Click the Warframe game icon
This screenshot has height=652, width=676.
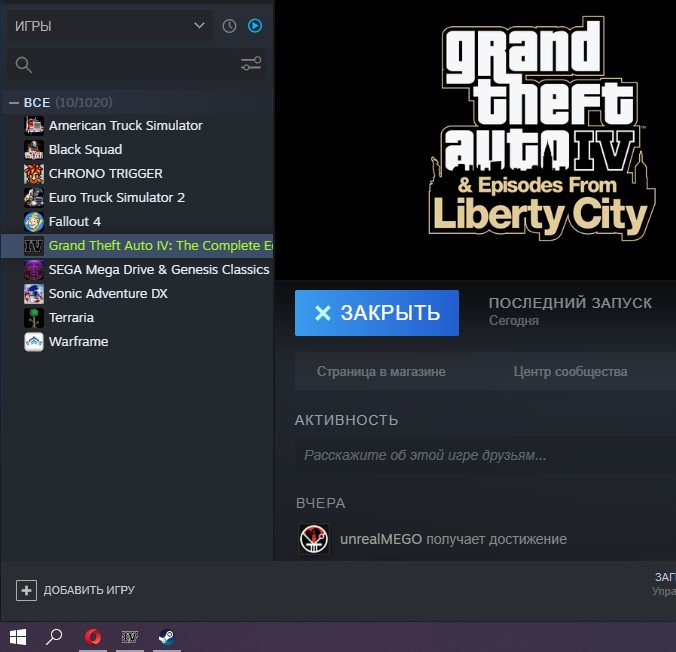(x=34, y=342)
